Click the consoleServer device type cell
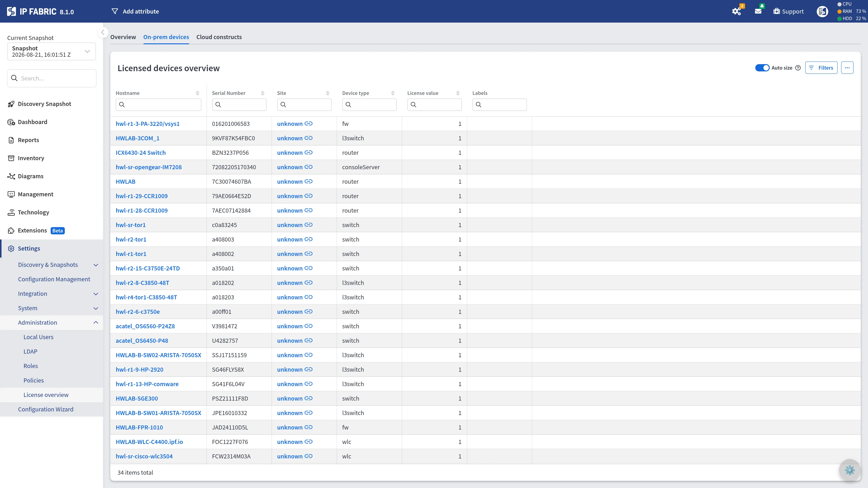This screenshot has height=488, width=868. [361, 167]
